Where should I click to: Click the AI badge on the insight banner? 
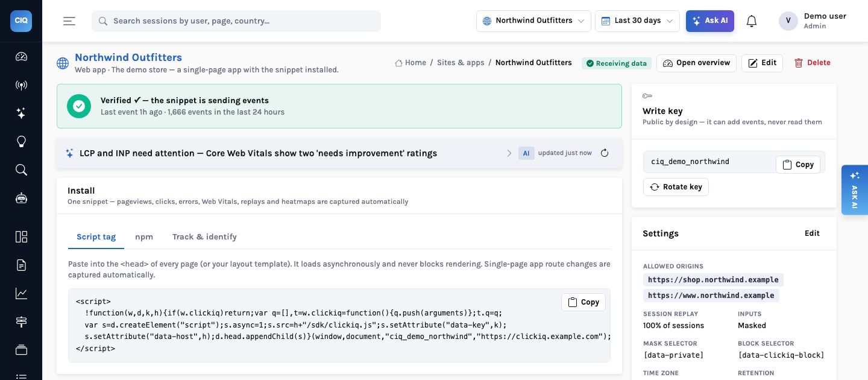(x=526, y=153)
